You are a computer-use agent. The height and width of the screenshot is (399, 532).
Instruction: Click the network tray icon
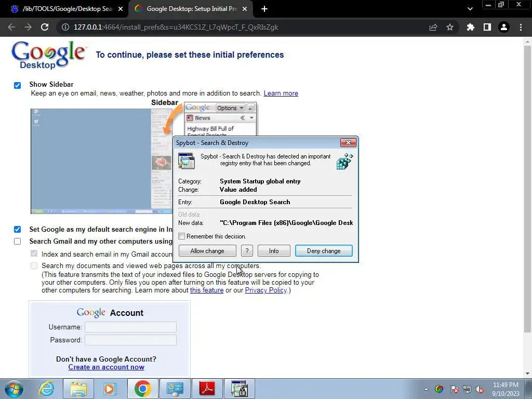click(467, 389)
